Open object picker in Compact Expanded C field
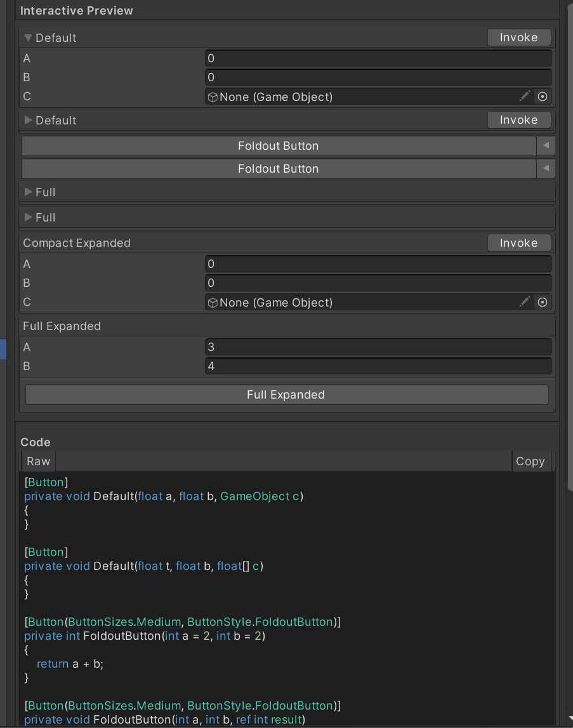Image resolution: width=573 pixels, height=728 pixels. coord(544,302)
